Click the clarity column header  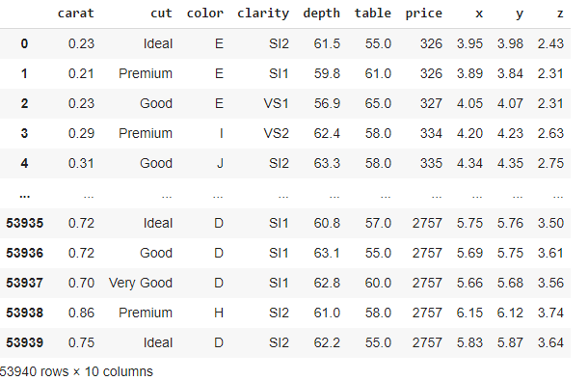263,14
